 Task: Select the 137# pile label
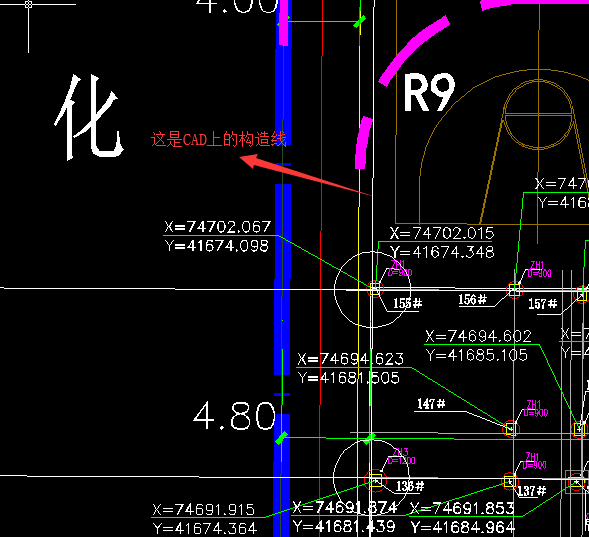pos(532,491)
